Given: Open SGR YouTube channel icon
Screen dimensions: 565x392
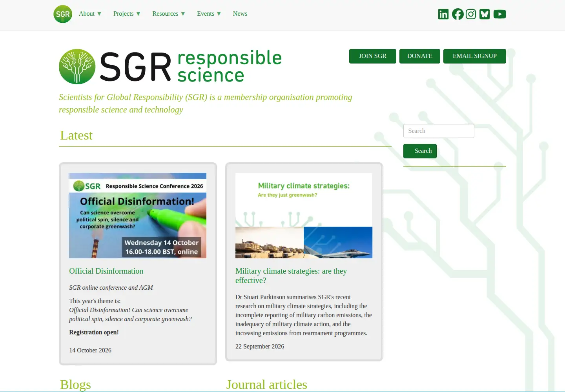Looking at the screenshot, I should (499, 14).
